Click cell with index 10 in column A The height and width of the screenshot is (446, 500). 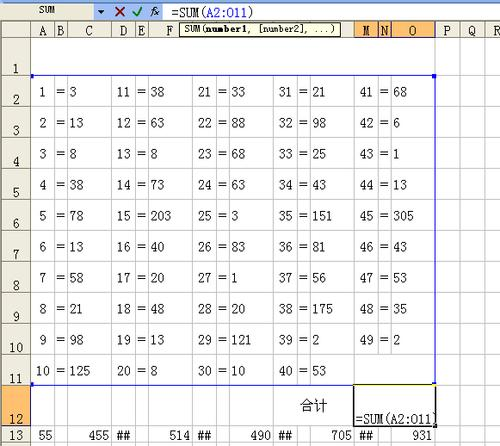43,371
